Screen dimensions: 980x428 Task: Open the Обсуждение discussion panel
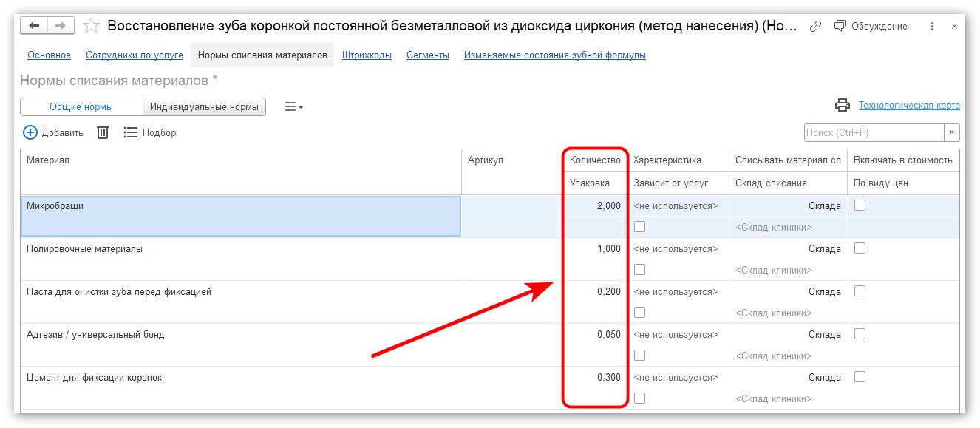click(871, 26)
